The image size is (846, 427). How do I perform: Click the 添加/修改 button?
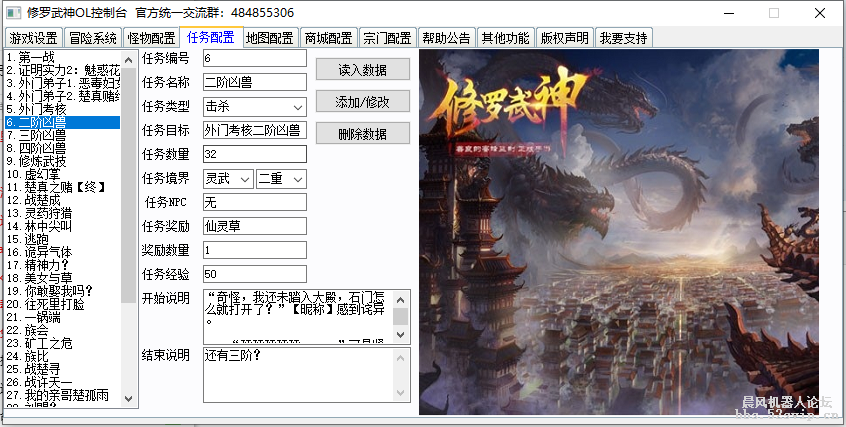pyautogui.click(x=363, y=101)
